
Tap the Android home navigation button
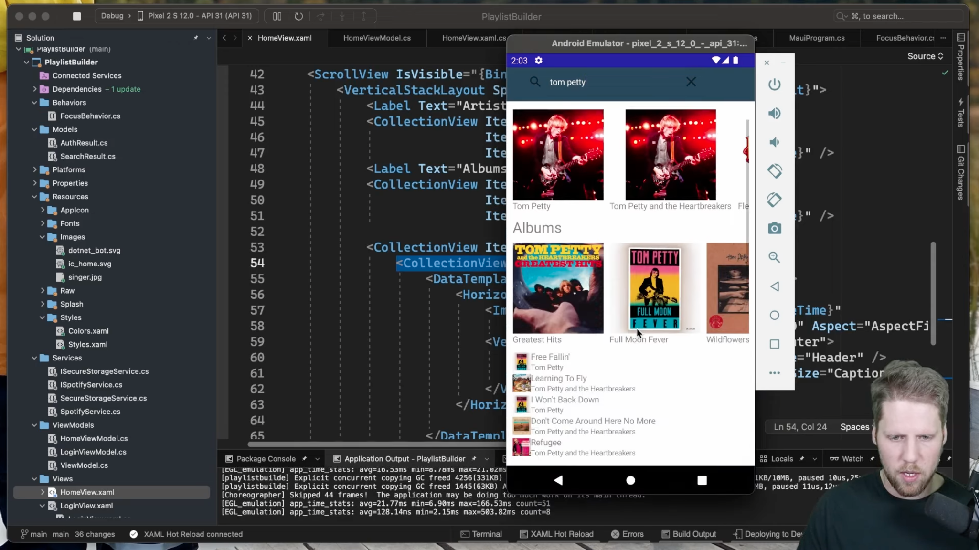point(630,480)
